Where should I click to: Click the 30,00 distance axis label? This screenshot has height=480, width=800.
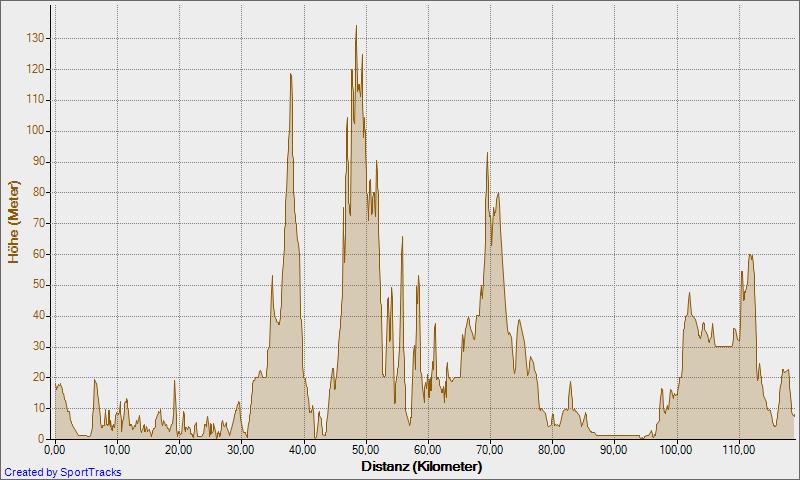241,450
